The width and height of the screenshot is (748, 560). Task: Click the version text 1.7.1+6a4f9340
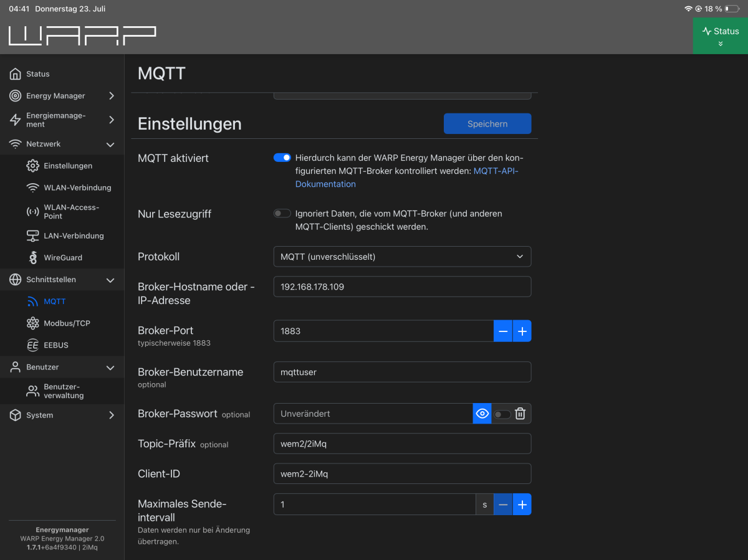[52, 548]
